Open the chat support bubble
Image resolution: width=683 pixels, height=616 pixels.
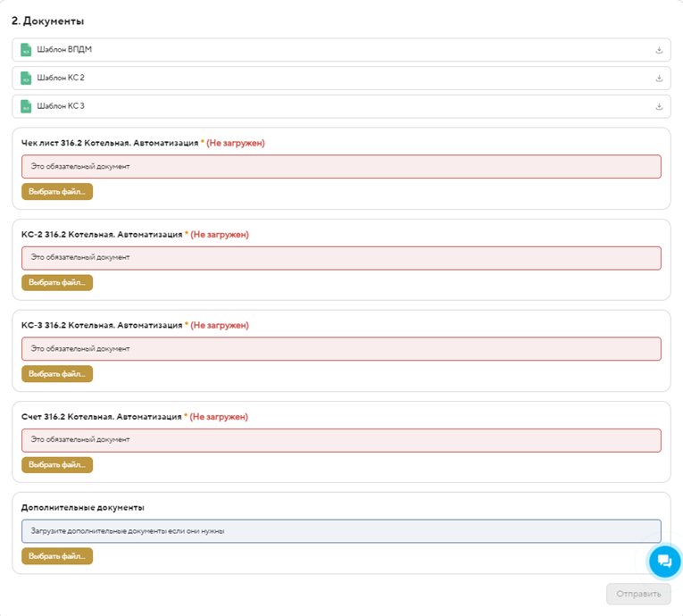663,562
